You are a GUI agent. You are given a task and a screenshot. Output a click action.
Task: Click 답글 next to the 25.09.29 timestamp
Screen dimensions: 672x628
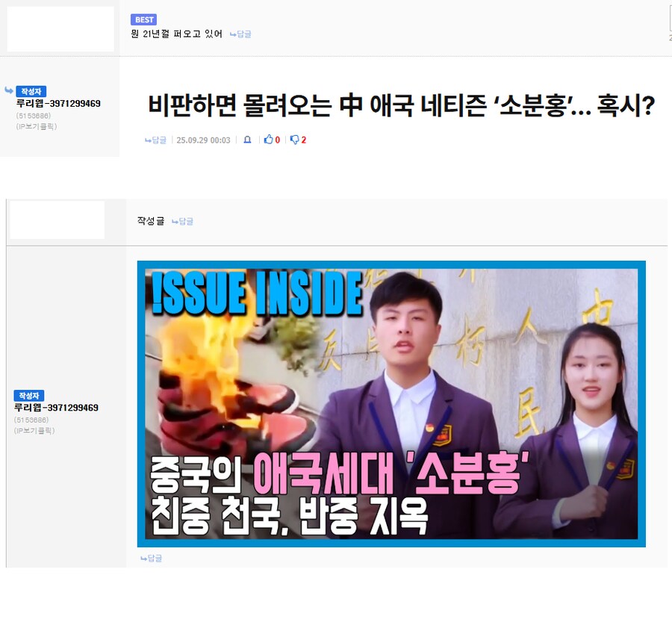156,140
